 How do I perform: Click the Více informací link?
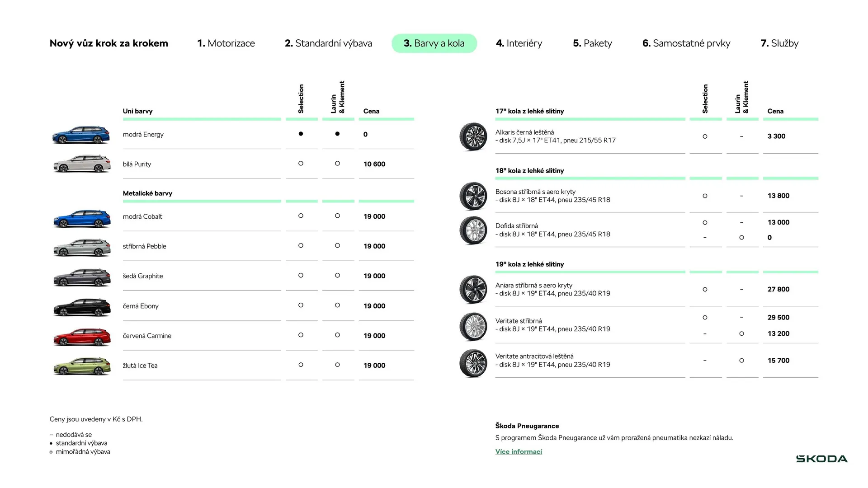click(x=519, y=451)
